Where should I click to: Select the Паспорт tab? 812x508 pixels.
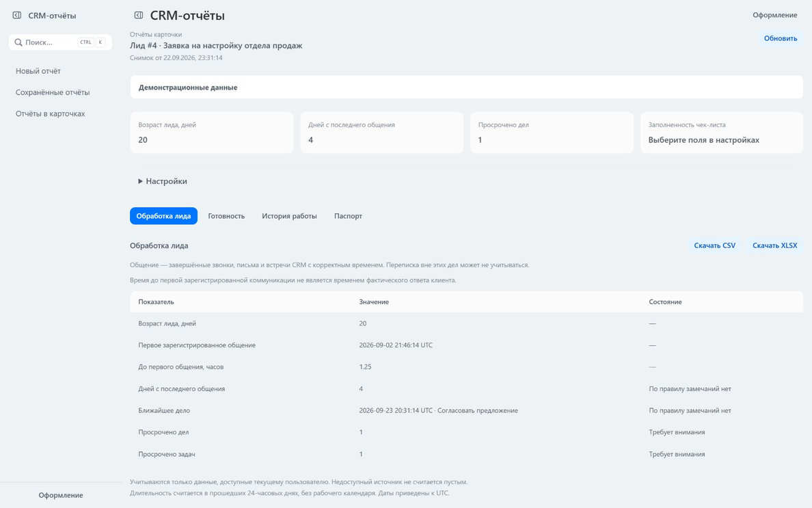(x=348, y=216)
